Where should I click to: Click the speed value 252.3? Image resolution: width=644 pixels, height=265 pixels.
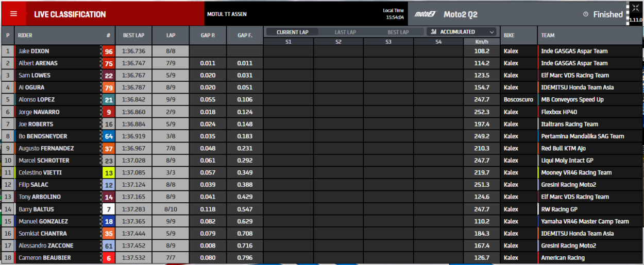point(481,112)
